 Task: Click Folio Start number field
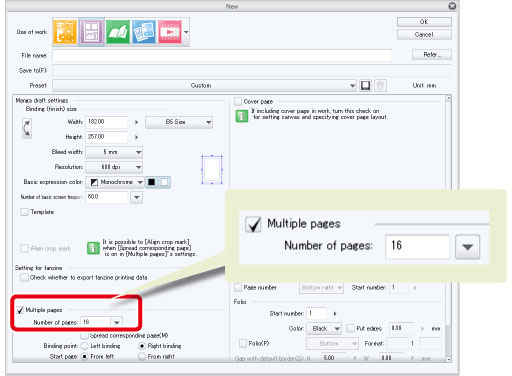click(316, 313)
